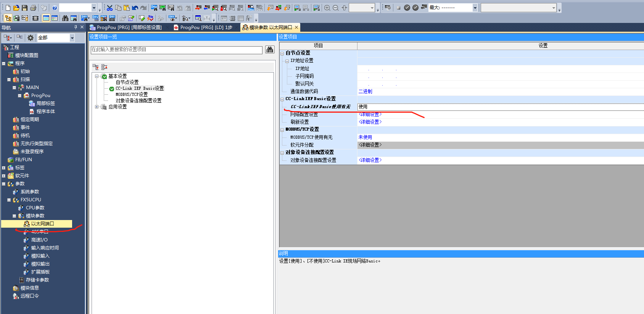Click the Save project icon
Viewport: 644px width, 314px height.
pos(24,8)
